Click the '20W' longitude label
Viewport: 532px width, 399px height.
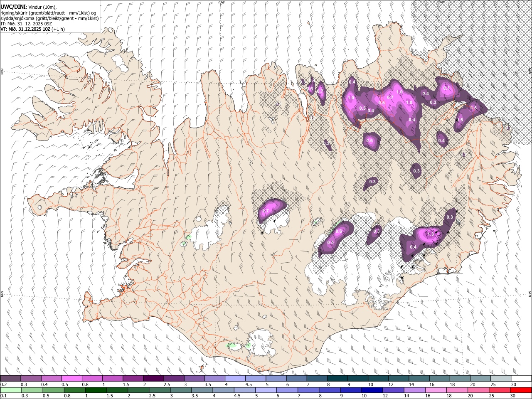pos(221,2)
